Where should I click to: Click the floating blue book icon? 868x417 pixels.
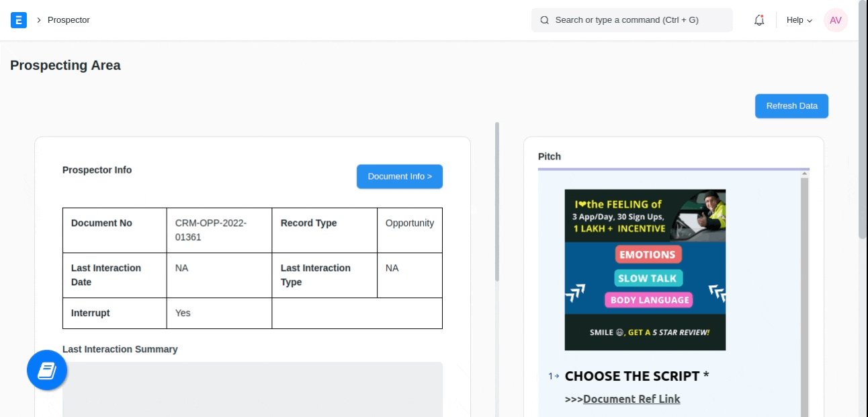(47, 371)
